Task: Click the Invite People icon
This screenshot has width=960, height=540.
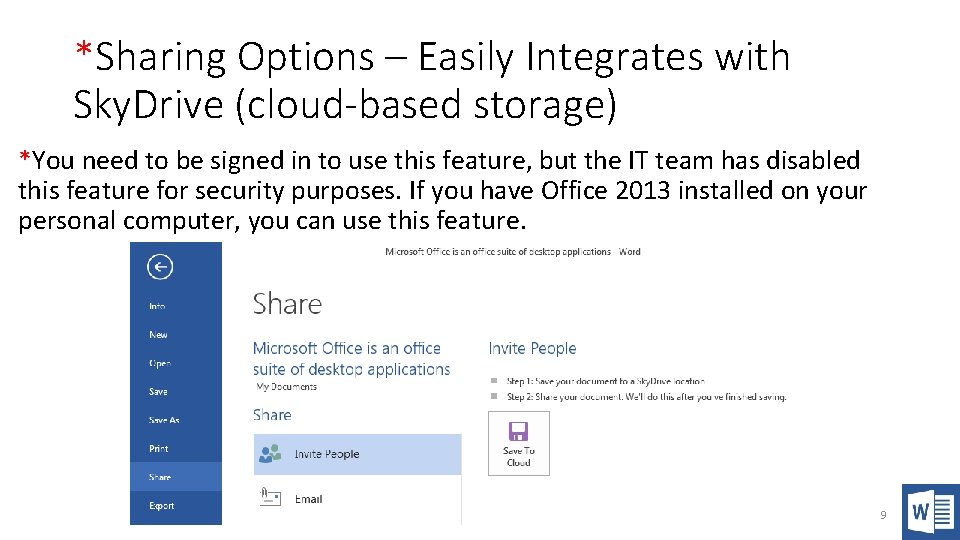Action: point(270,454)
